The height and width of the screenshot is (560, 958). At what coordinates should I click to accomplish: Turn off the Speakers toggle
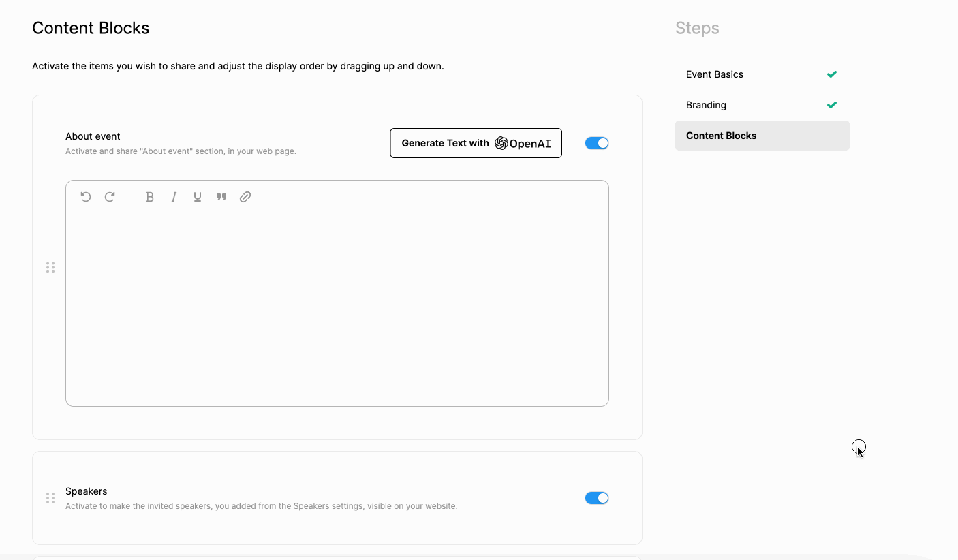[596, 498]
